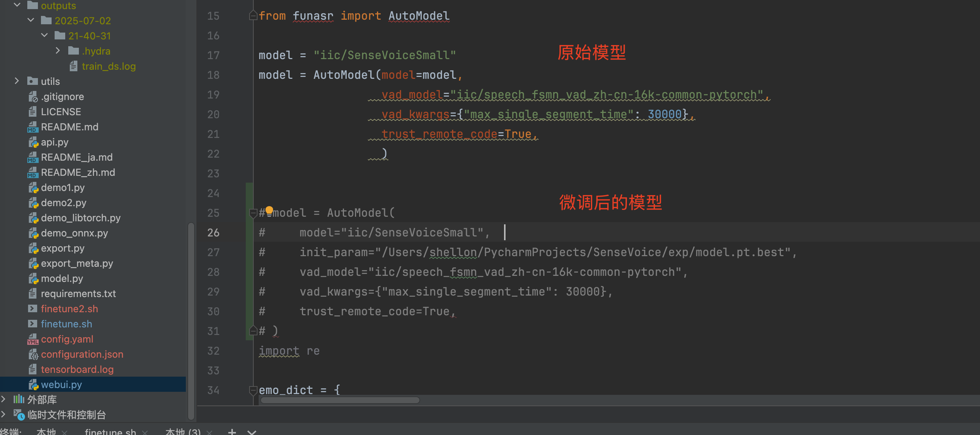Expand the utils folder
This screenshot has width=980, height=435.
pyautogui.click(x=17, y=81)
